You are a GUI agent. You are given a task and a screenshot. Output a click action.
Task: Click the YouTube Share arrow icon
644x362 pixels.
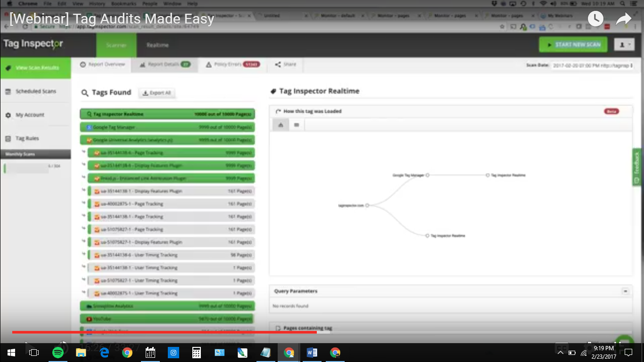pyautogui.click(x=623, y=19)
